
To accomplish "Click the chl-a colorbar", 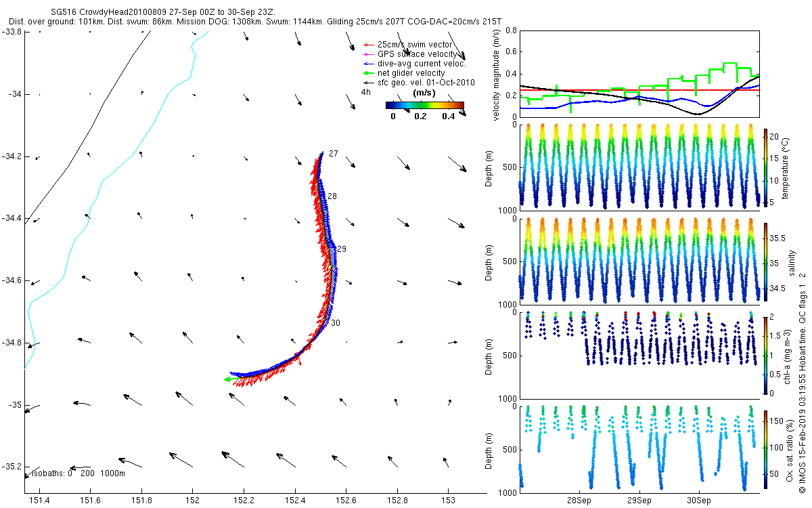I will coord(765,354).
